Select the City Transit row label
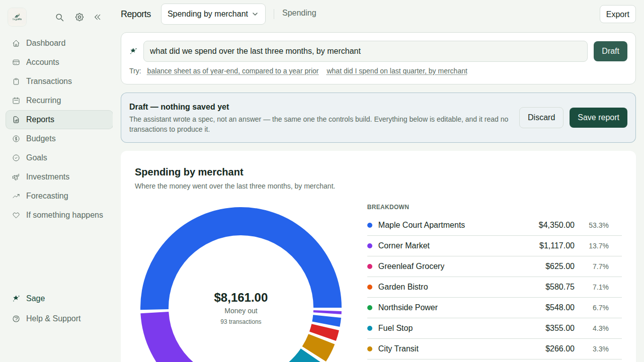 398,349
